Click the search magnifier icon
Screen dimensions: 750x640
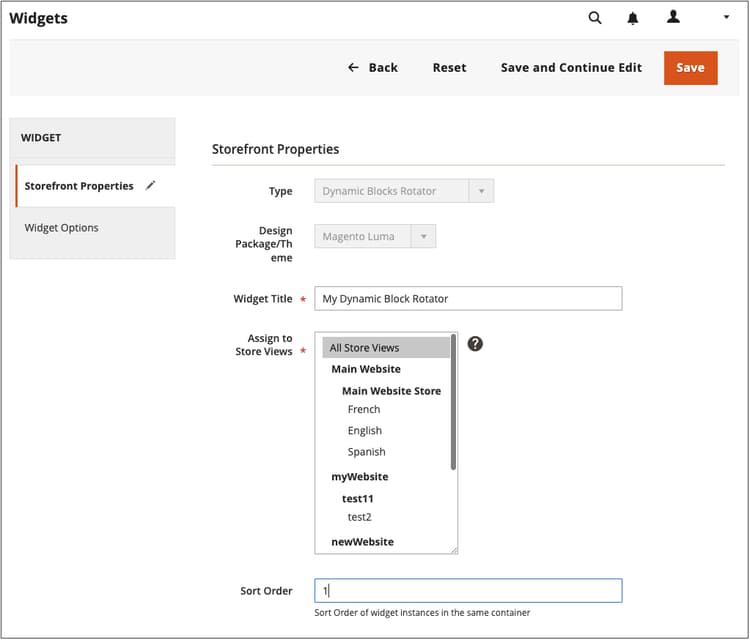pos(595,18)
